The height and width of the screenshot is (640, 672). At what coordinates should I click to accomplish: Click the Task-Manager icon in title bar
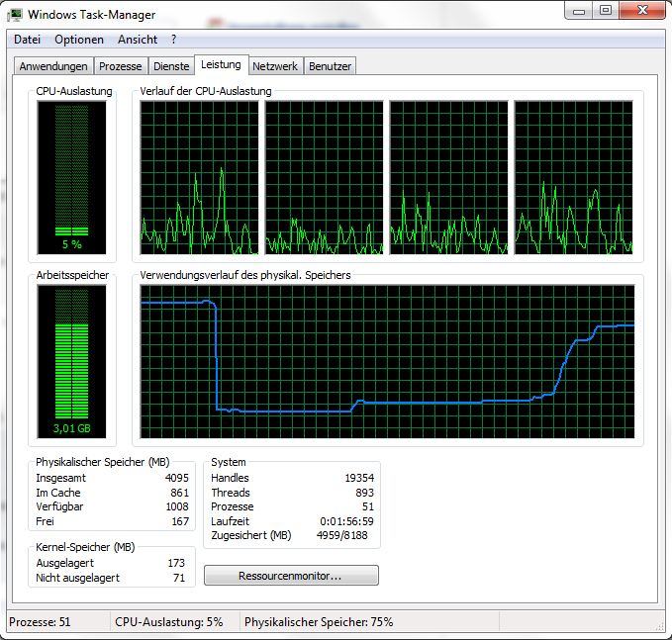click(15, 15)
